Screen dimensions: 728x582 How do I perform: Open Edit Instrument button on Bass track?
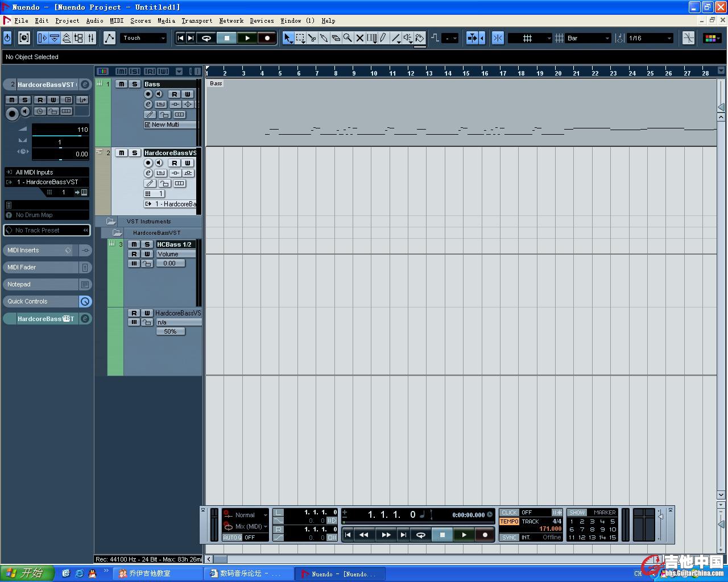(x=148, y=104)
